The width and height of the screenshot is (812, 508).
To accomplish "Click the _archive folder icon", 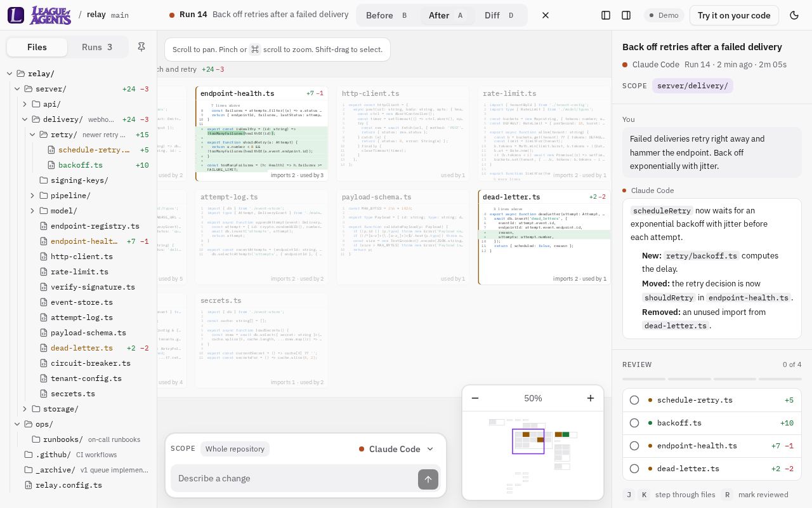I will [x=29, y=470].
